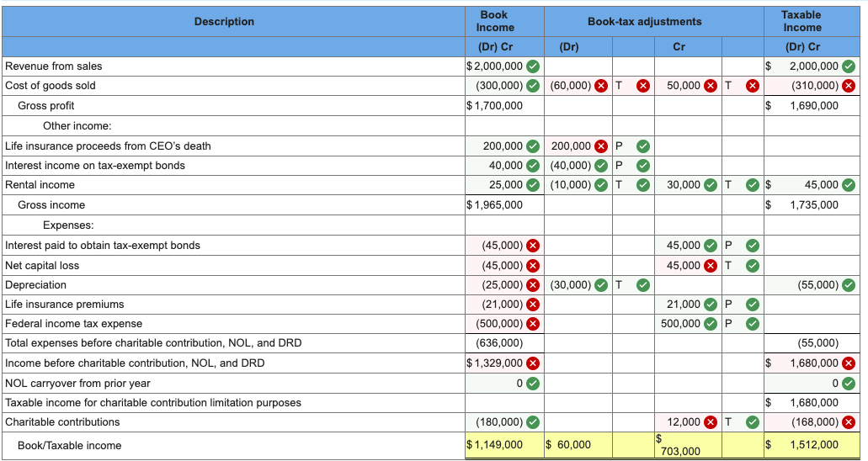Click green check beside Life insurance premiums 21,000 credit
868x461 pixels.
point(711,305)
